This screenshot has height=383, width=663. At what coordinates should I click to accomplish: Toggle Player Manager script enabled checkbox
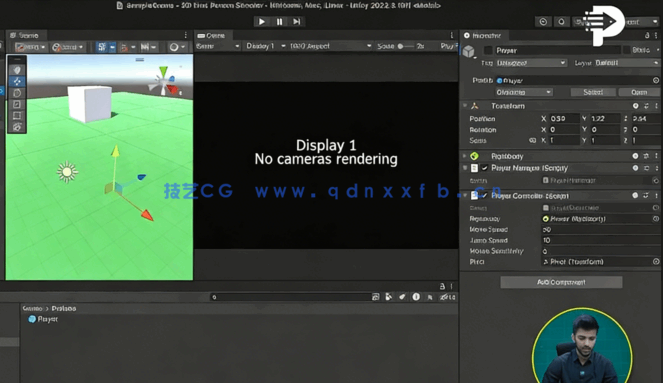485,168
